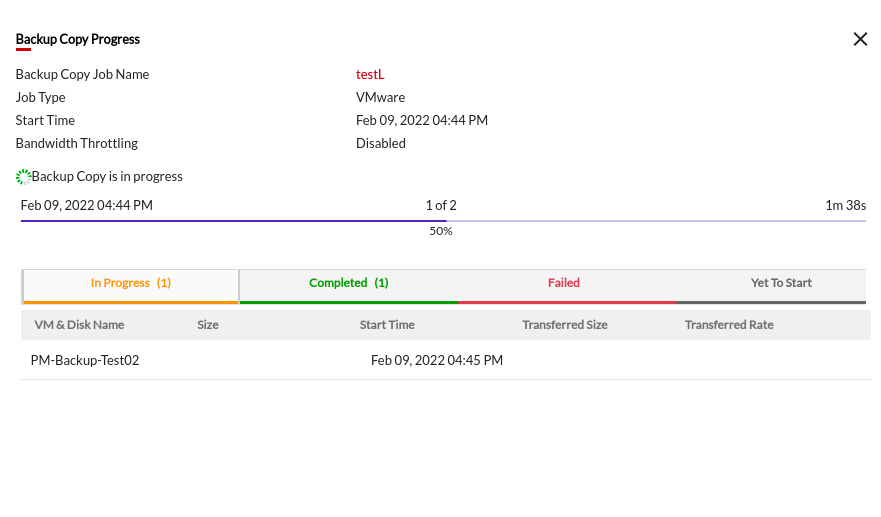
Task: Switch to the In Progress tab
Action: [131, 283]
